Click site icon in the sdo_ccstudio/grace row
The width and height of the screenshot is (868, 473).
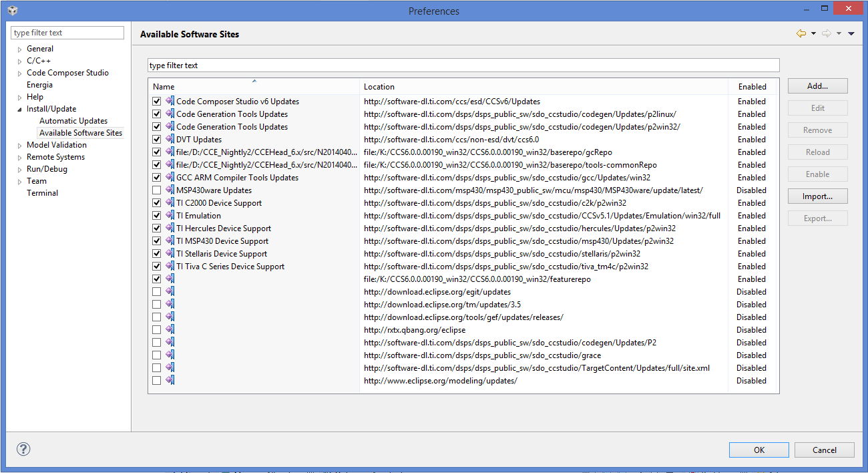170,355
